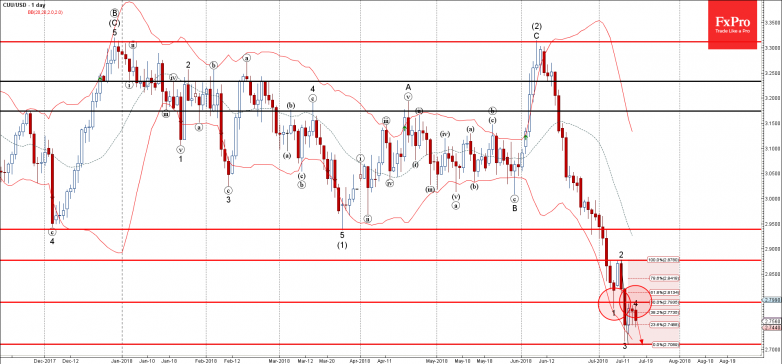Select the pink 2.7440 price tag on axis
782x364 pixels.
(x=771, y=328)
